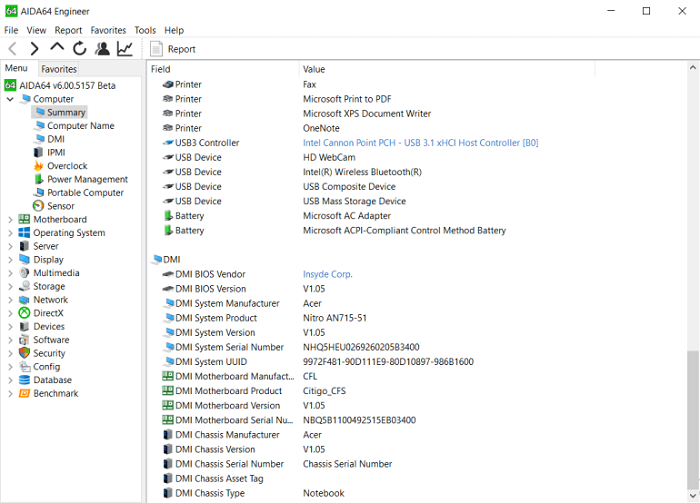Open the Favorites menu
Viewport: 700px width, 503px height.
pos(108,30)
